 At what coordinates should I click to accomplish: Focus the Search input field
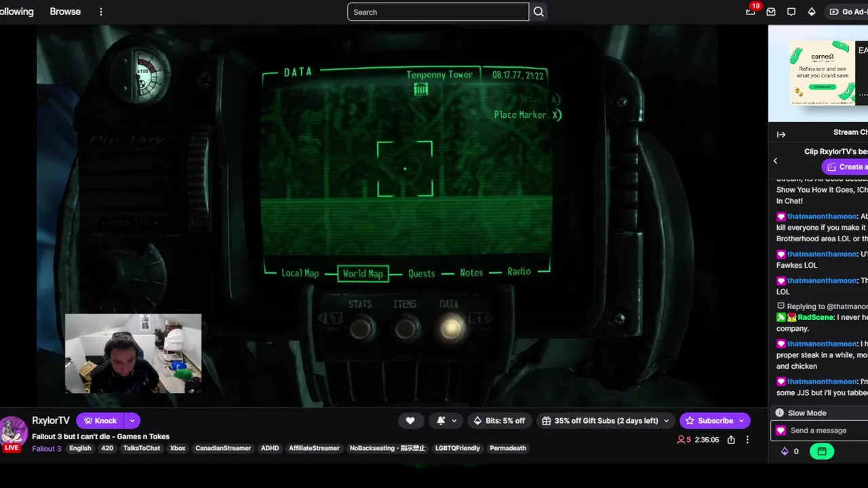438,12
